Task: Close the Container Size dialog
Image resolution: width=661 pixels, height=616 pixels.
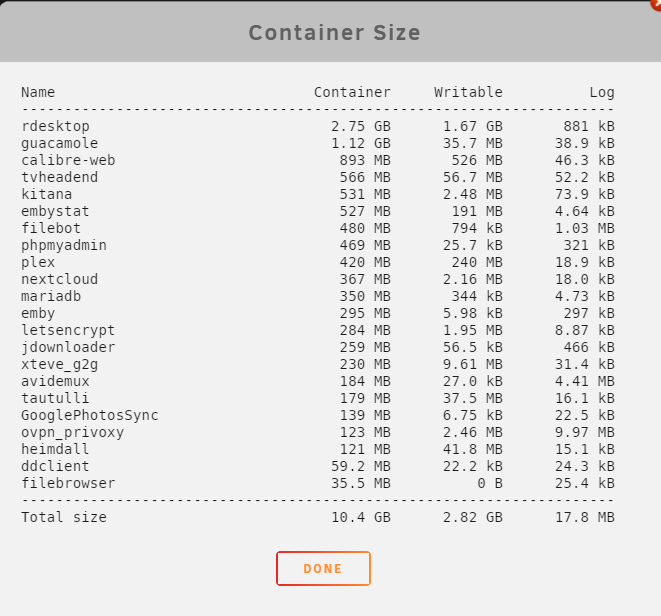Action: 657,3
